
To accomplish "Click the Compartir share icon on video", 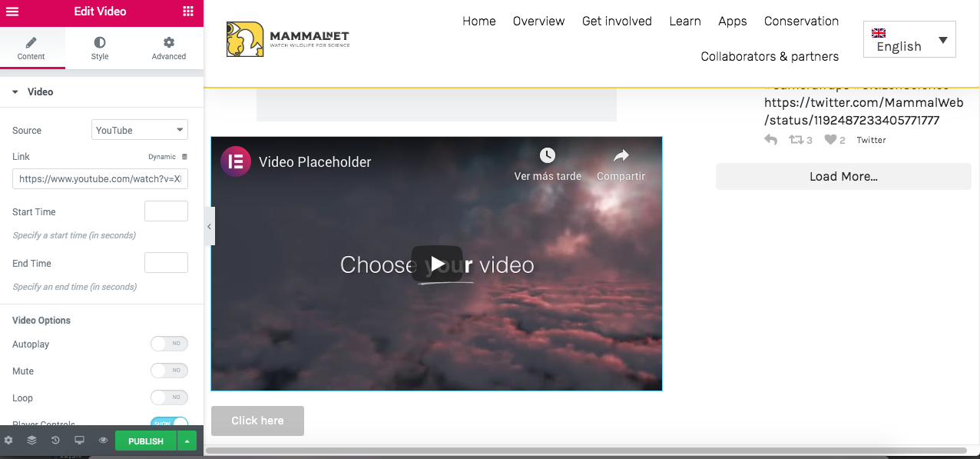I will [x=621, y=157].
